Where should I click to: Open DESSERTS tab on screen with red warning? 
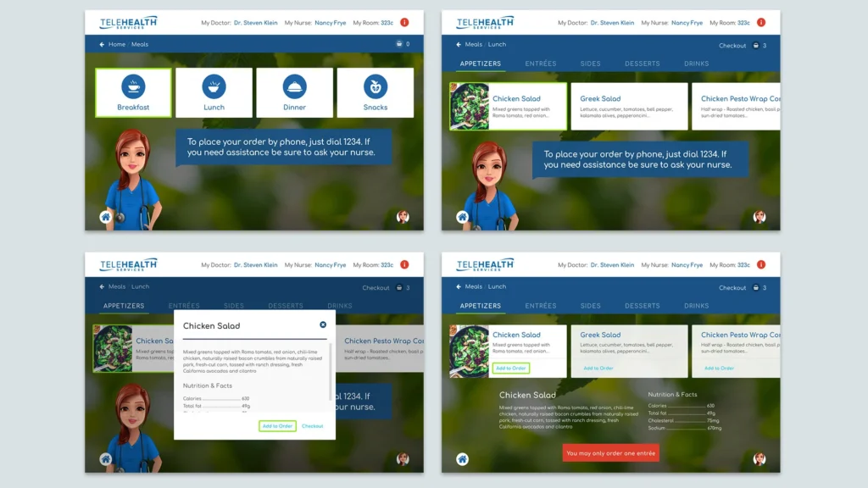(x=643, y=306)
